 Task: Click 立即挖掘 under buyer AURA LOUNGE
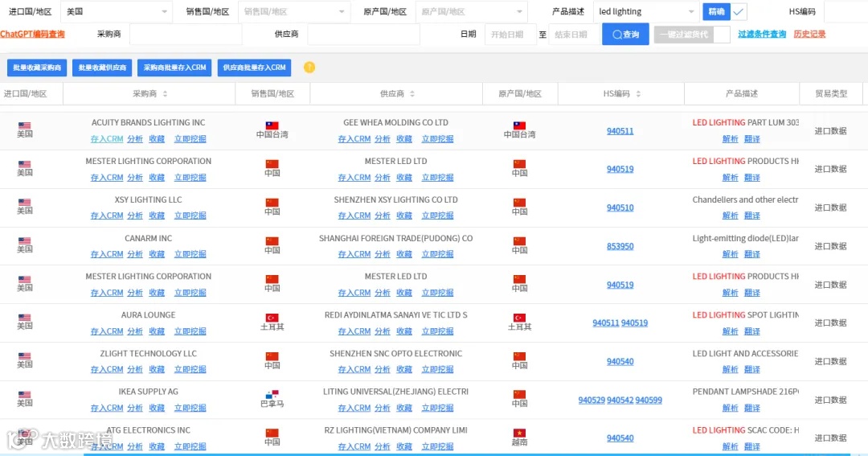[190, 331]
